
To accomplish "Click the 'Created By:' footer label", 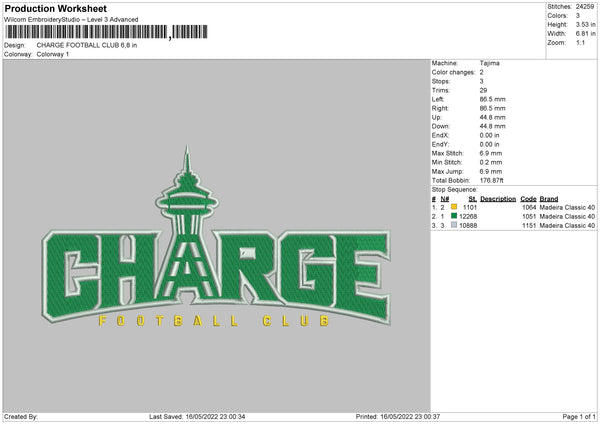I will tap(21, 416).
